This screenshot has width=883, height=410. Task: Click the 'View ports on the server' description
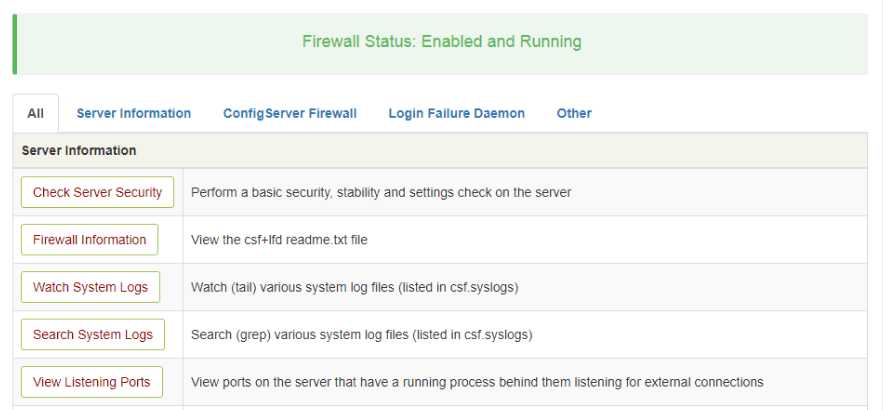[x=477, y=382]
